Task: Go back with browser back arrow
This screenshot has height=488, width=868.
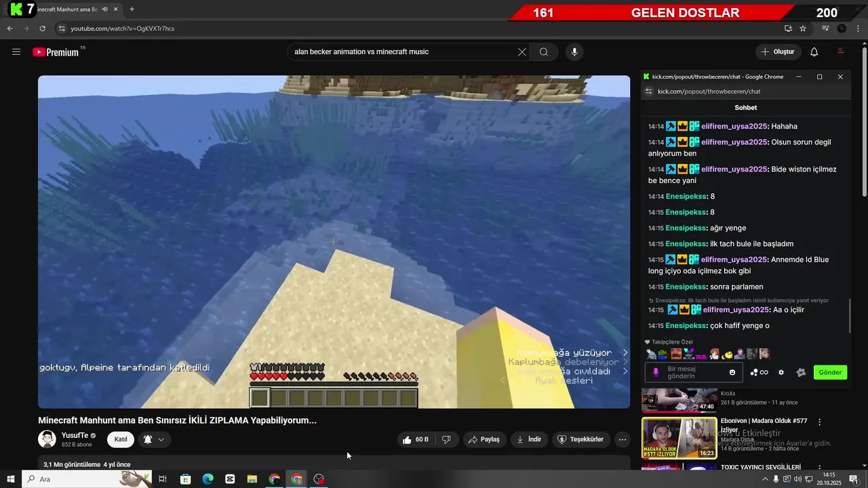Action: [x=9, y=28]
